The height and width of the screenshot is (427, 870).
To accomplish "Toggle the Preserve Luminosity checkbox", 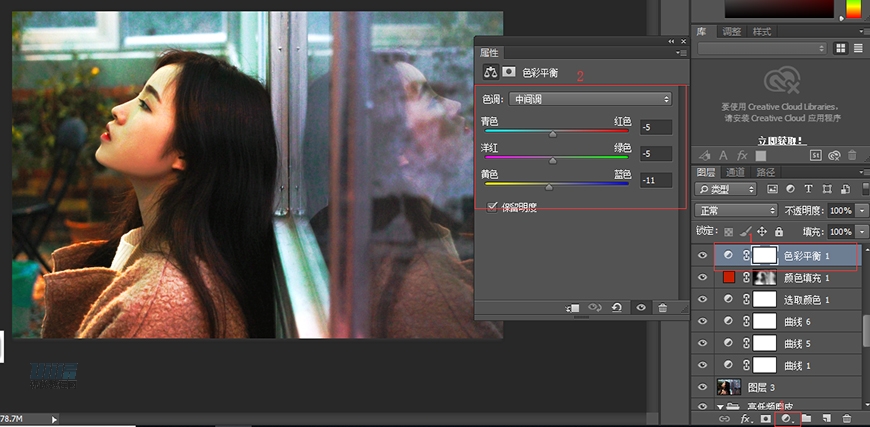I will [492, 206].
